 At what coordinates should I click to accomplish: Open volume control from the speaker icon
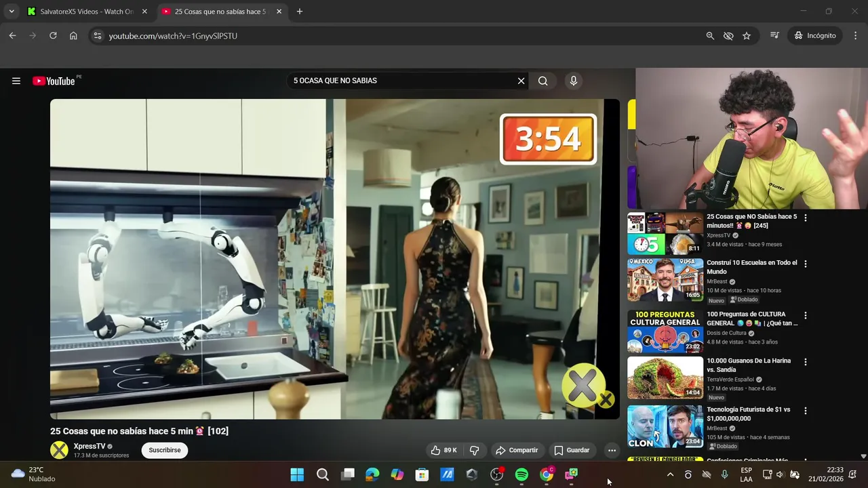coord(780,475)
